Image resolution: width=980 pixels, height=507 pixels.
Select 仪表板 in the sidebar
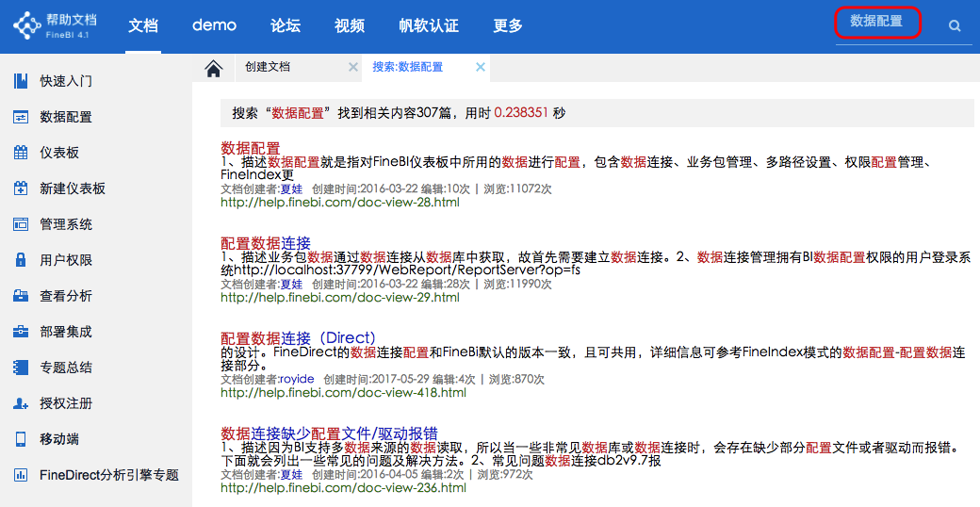click(59, 153)
